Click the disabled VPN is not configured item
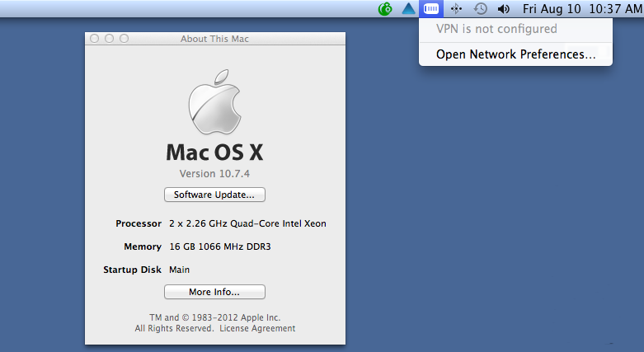The height and width of the screenshot is (352, 644). pos(515,29)
